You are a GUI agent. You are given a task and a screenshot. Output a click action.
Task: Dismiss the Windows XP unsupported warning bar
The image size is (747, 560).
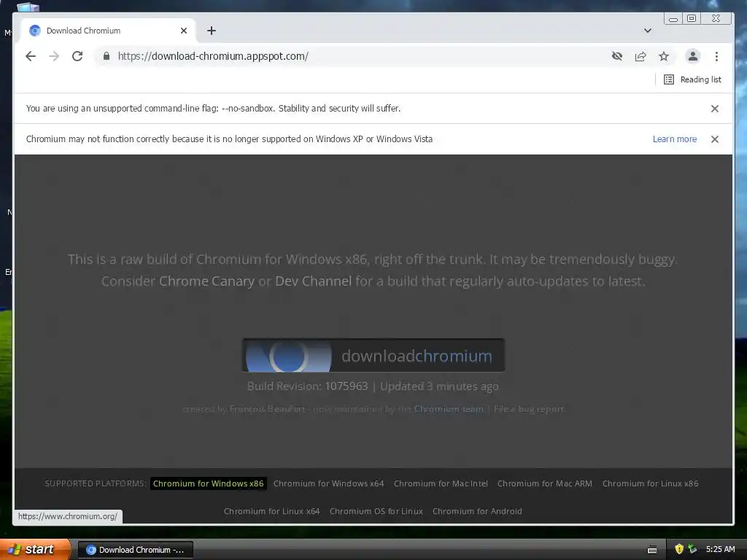[x=715, y=139]
